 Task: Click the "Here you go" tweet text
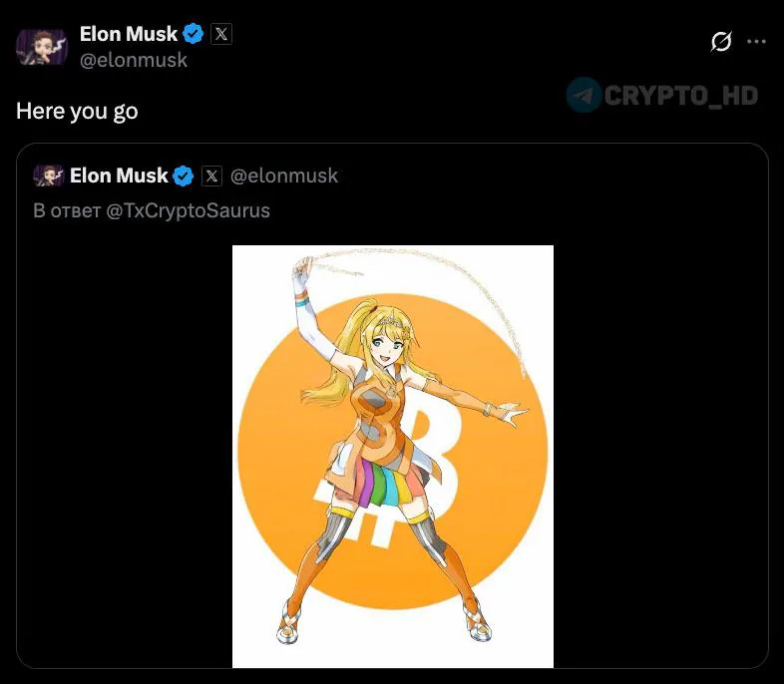pos(77,111)
